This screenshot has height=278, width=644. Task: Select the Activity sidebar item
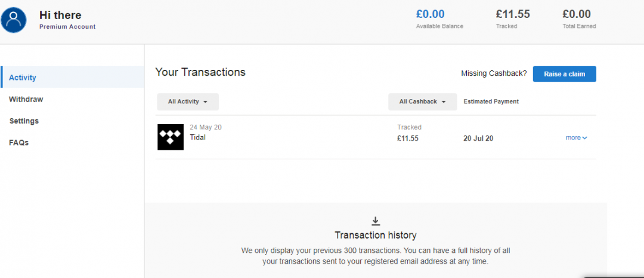(23, 78)
